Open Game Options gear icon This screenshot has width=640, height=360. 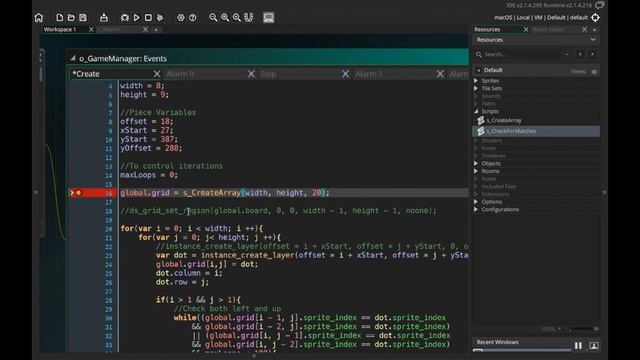pyautogui.click(x=181, y=18)
